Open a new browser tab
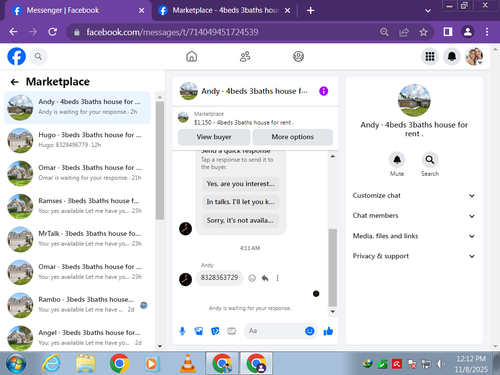The image size is (500, 375). 310,11
